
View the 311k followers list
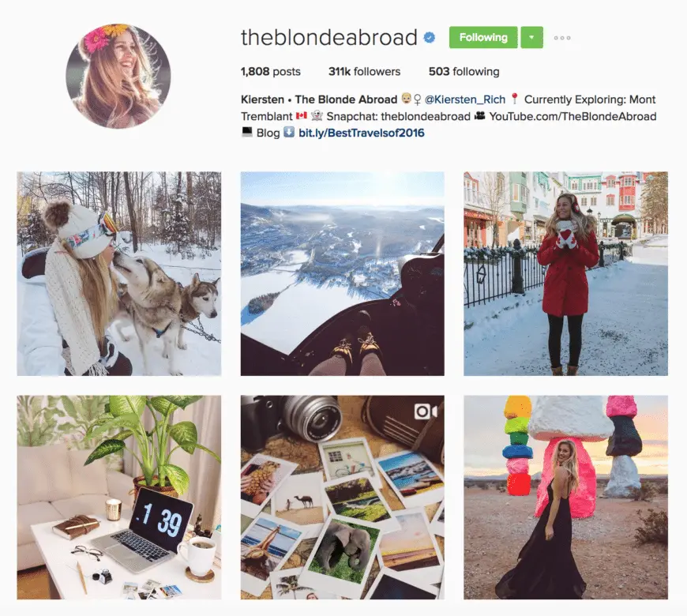click(365, 71)
